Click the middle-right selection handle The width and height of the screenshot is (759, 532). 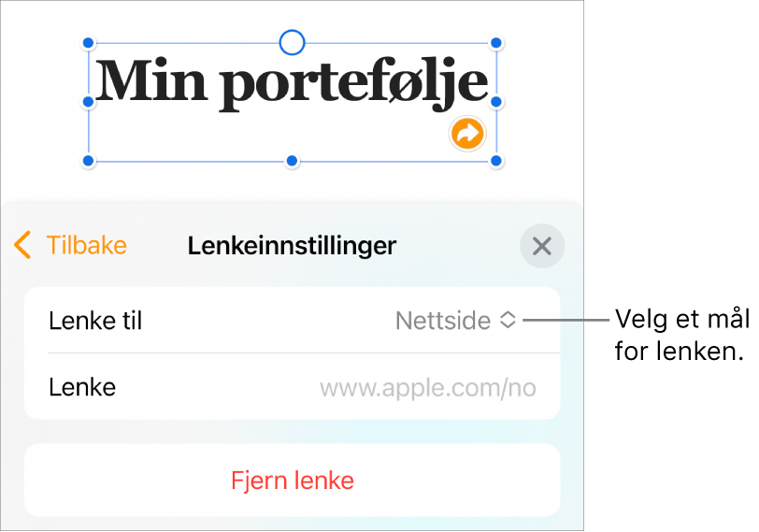click(x=496, y=102)
